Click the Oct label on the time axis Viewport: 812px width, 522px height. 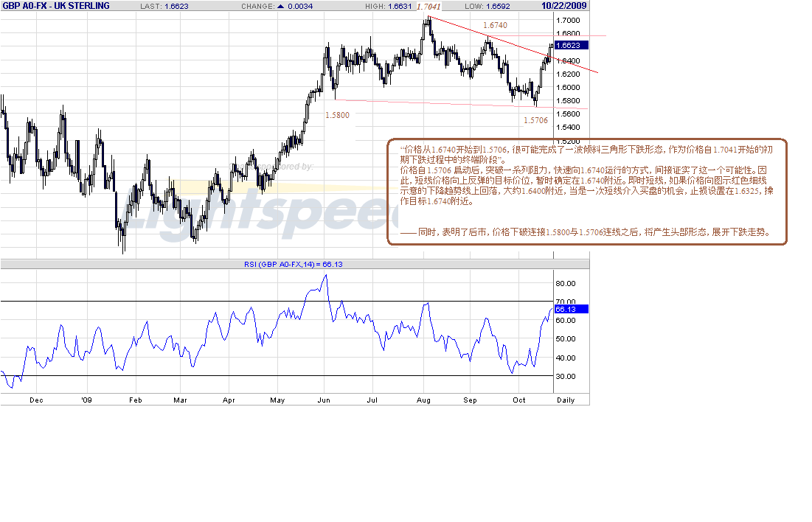tap(519, 400)
